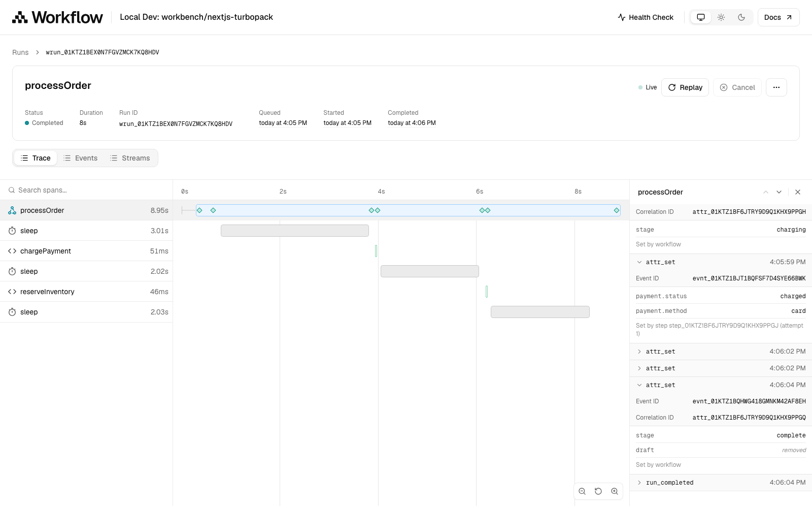Click the Live indicator
The width and height of the screenshot is (812, 508).
648,87
